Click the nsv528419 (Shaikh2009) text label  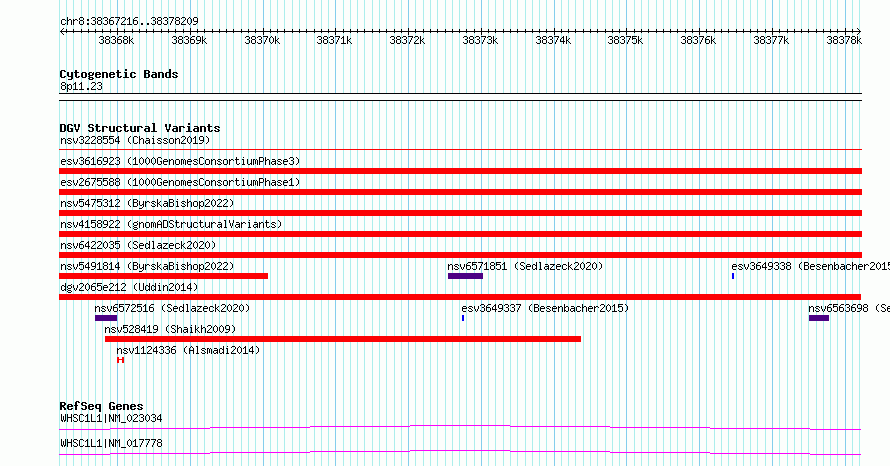pos(170,329)
